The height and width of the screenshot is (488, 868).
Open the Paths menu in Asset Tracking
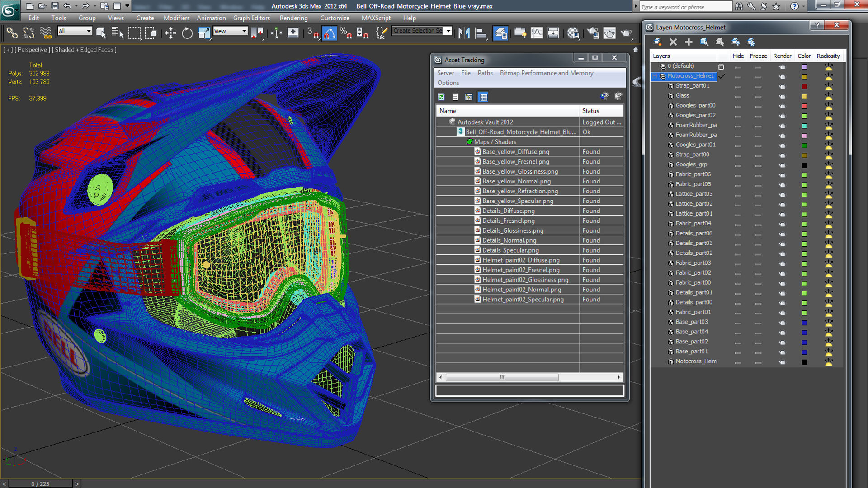point(485,73)
